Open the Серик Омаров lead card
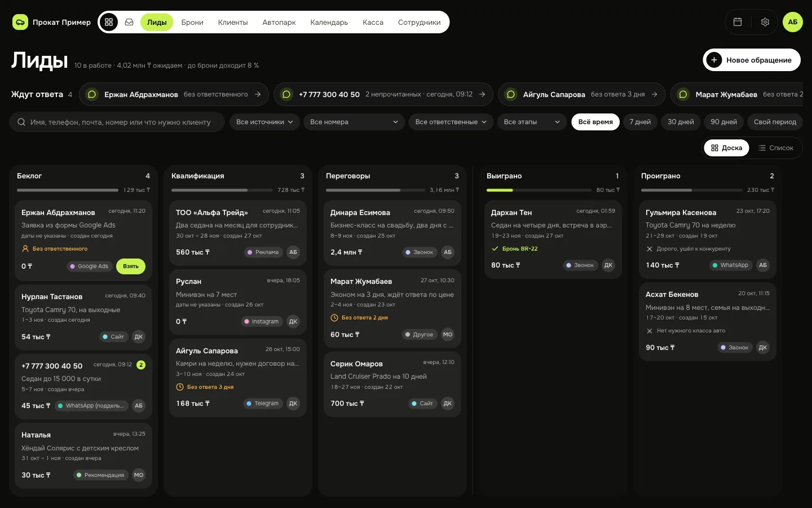812x508 pixels. [392, 384]
